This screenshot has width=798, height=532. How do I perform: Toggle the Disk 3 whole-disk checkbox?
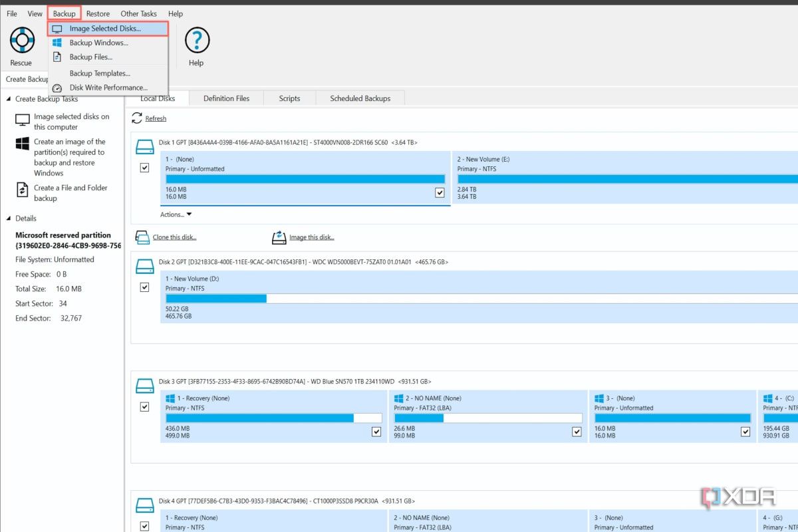(144, 407)
